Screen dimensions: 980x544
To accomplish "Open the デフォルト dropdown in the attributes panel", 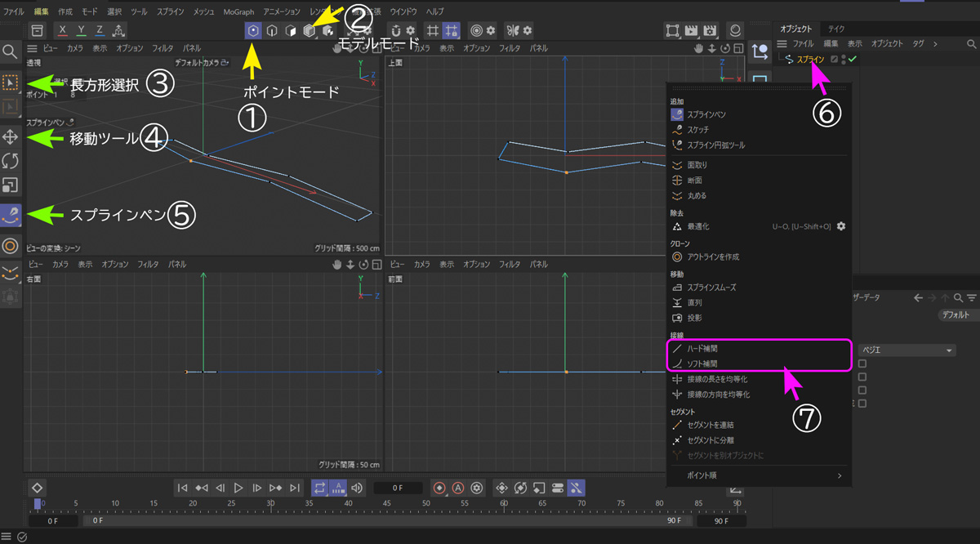I will [955, 314].
